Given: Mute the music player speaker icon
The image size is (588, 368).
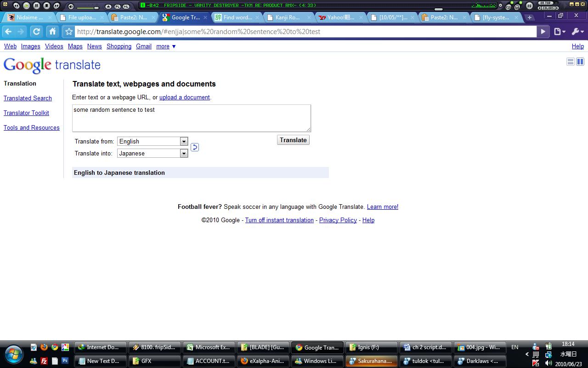Looking at the screenshot, I should [x=71, y=6].
